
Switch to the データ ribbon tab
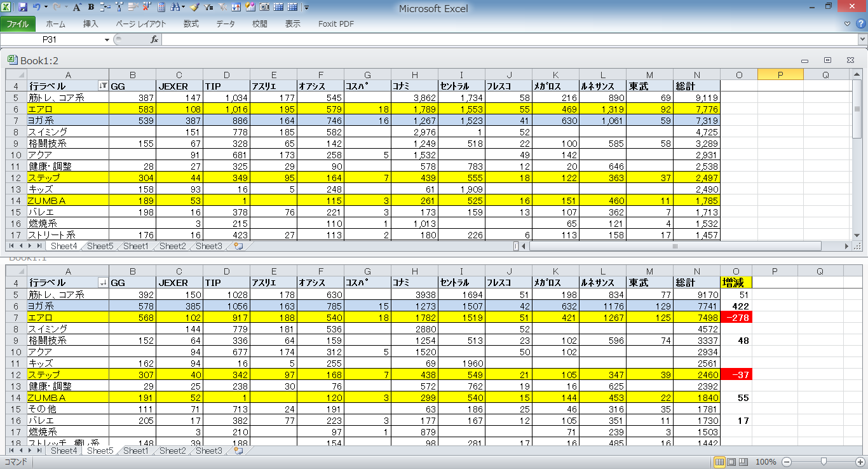pyautogui.click(x=226, y=24)
